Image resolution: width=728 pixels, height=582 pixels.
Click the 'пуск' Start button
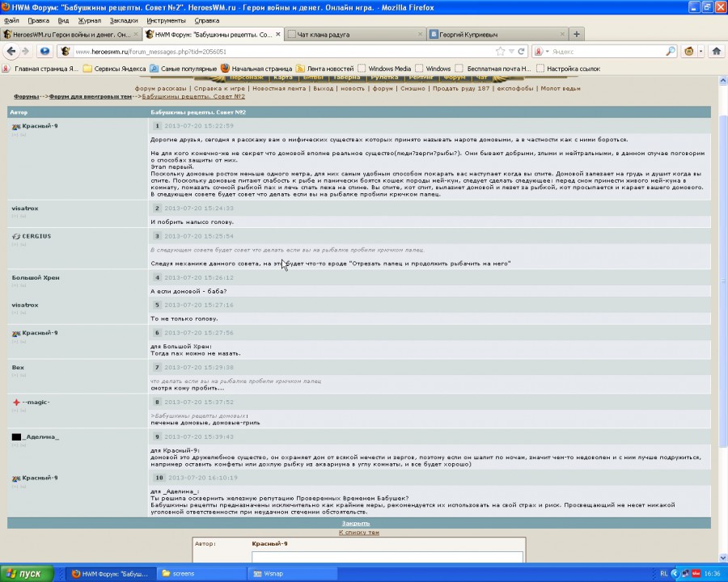point(27,573)
